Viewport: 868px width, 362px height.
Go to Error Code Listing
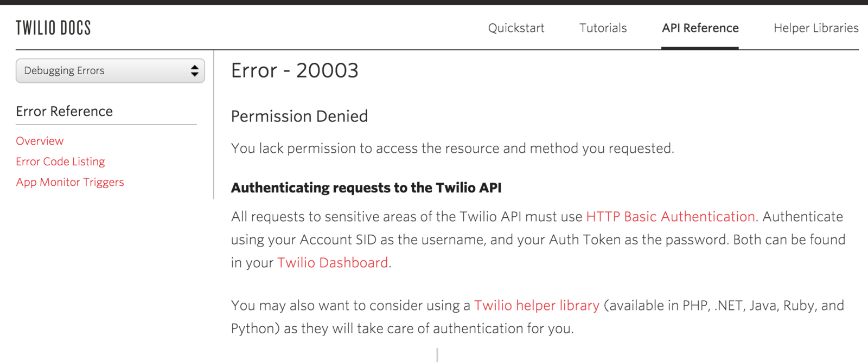point(60,161)
